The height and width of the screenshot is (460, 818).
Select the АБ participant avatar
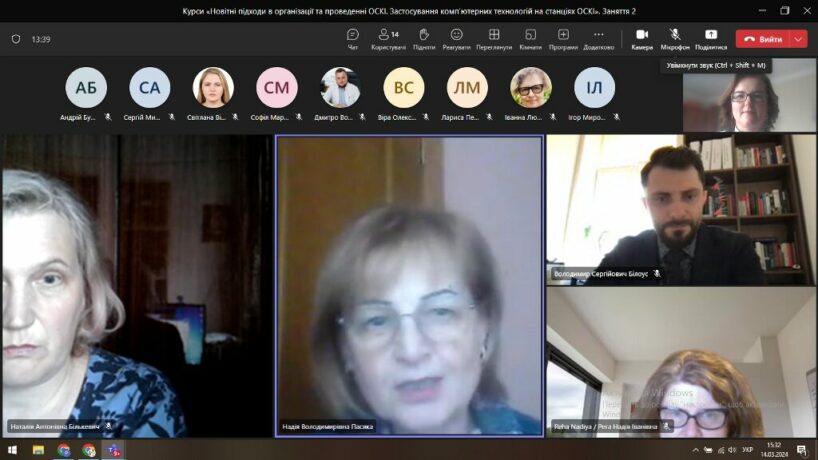point(86,88)
